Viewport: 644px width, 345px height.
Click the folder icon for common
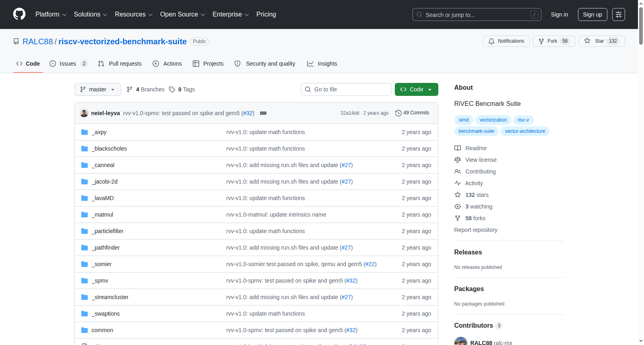[x=85, y=330]
